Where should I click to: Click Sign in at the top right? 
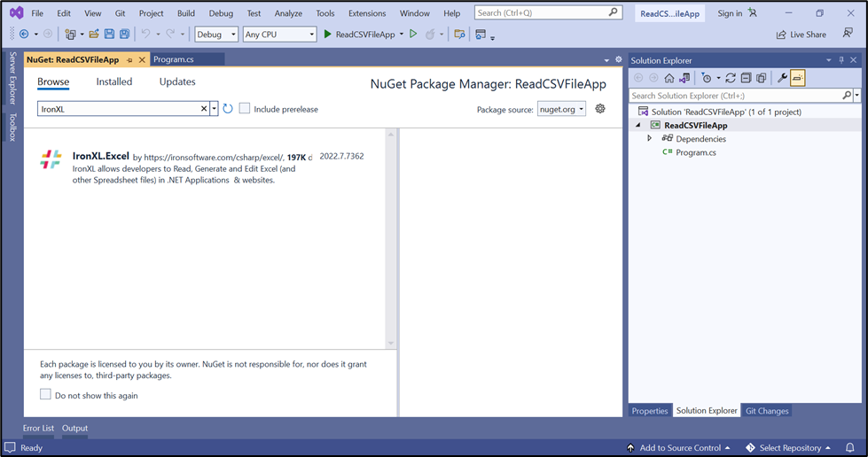tap(730, 13)
